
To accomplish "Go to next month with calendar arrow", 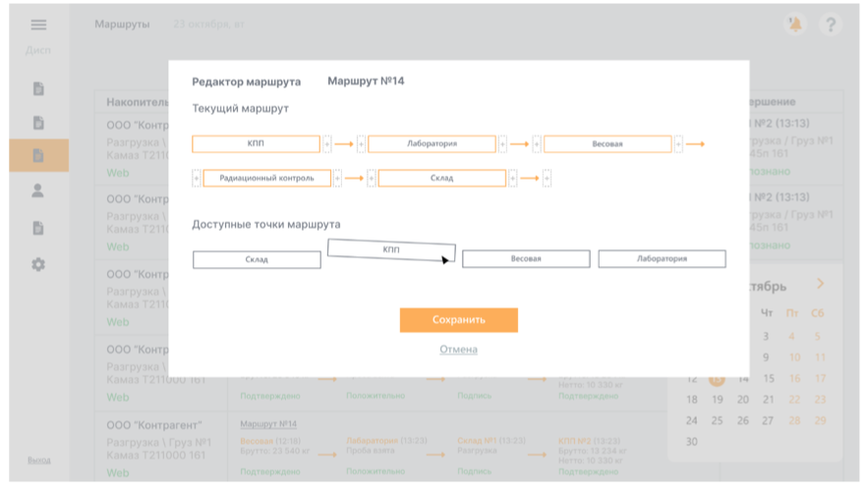I will [x=821, y=284].
